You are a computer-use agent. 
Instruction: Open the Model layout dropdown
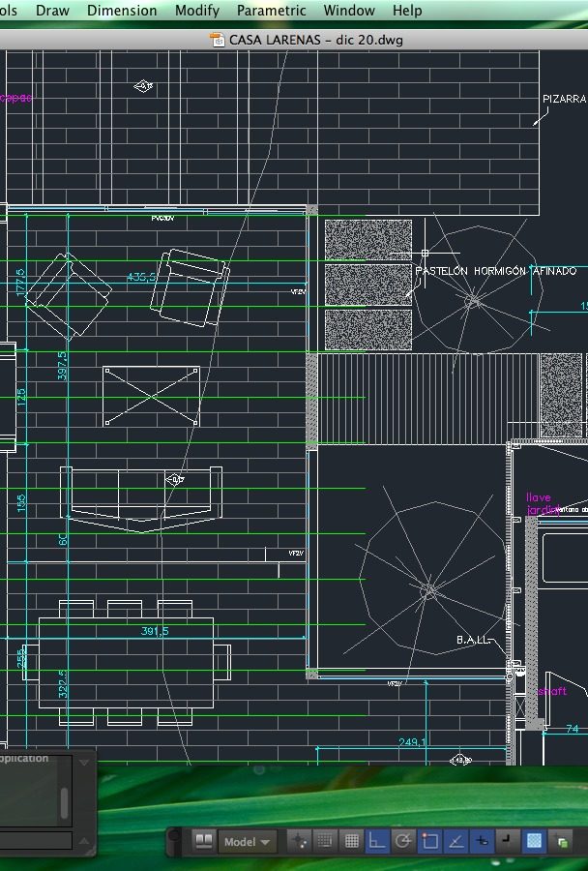[247, 842]
